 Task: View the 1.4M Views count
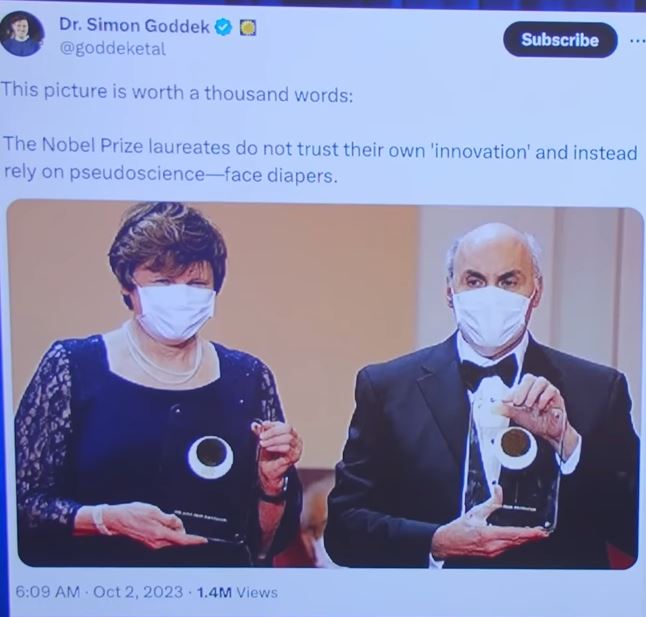[x=237, y=592]
